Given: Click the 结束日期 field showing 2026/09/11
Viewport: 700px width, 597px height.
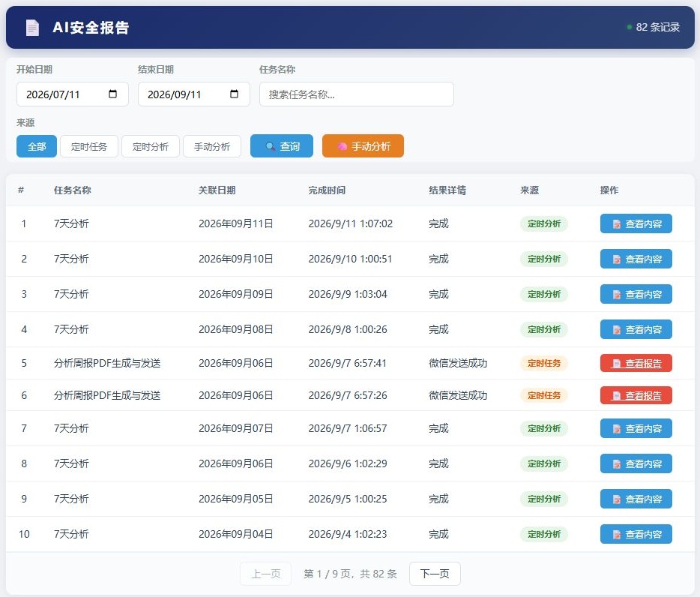Looking at the screenshot, I should point(194,94).
